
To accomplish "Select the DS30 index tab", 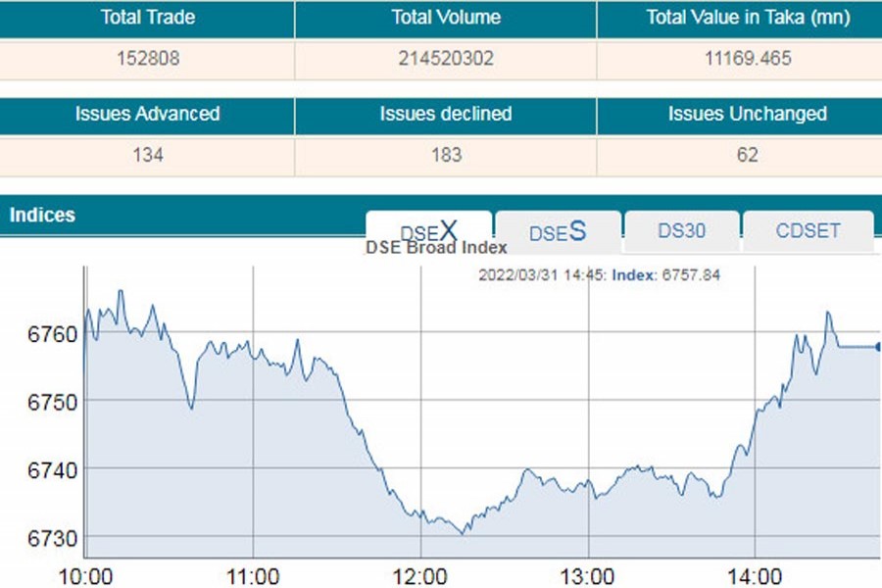I will (681, 232).
